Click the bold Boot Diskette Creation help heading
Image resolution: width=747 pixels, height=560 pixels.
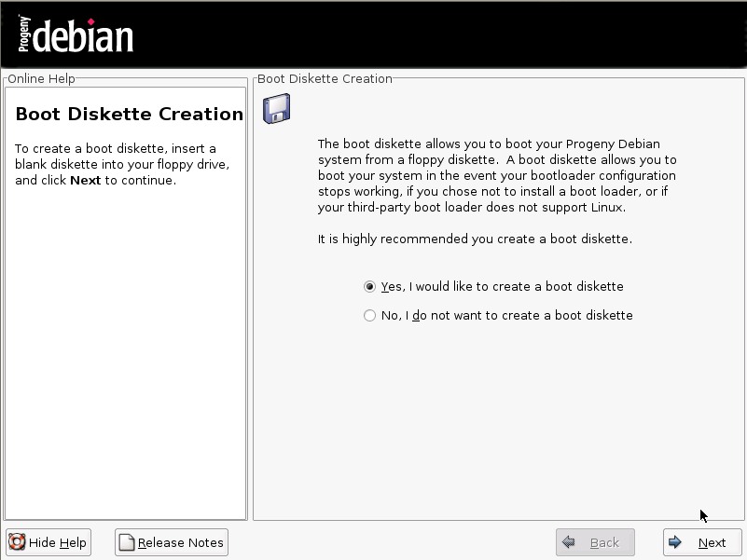130,115
